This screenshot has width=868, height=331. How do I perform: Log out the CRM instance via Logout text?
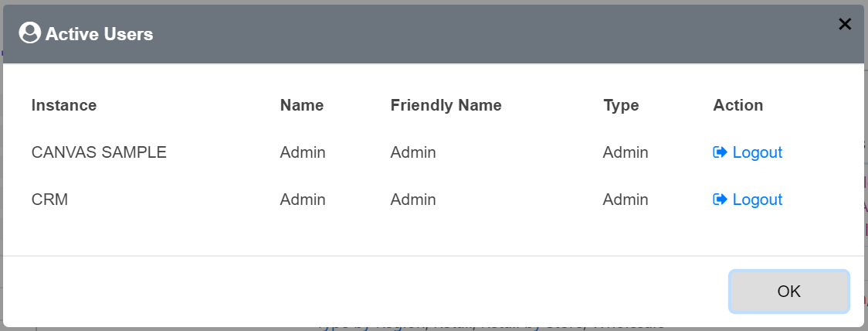[757, 200]
